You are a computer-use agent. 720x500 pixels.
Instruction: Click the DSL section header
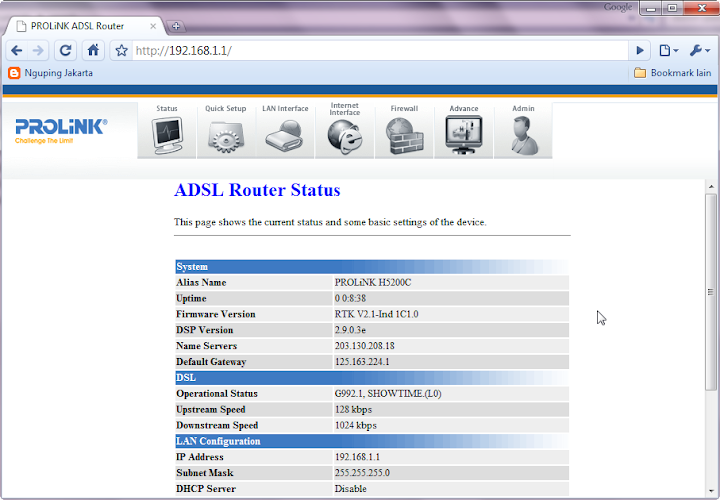click(x=372, y=378)
